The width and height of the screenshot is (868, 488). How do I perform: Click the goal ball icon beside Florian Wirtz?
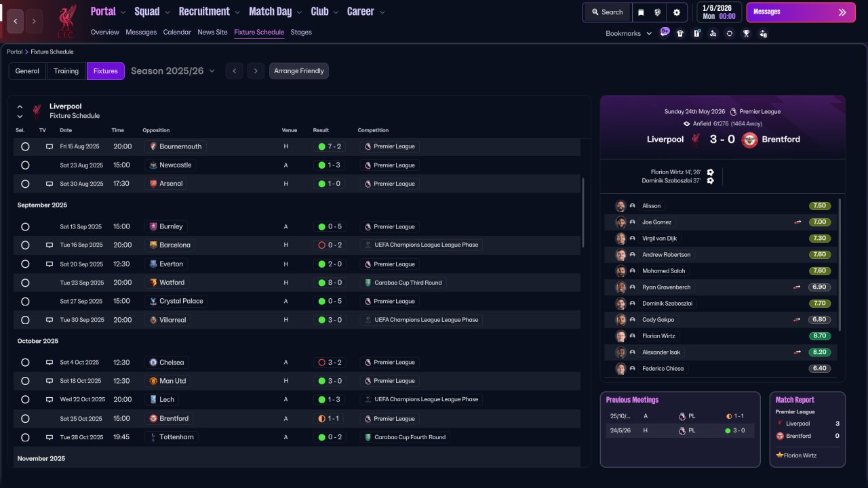(710, 173)
